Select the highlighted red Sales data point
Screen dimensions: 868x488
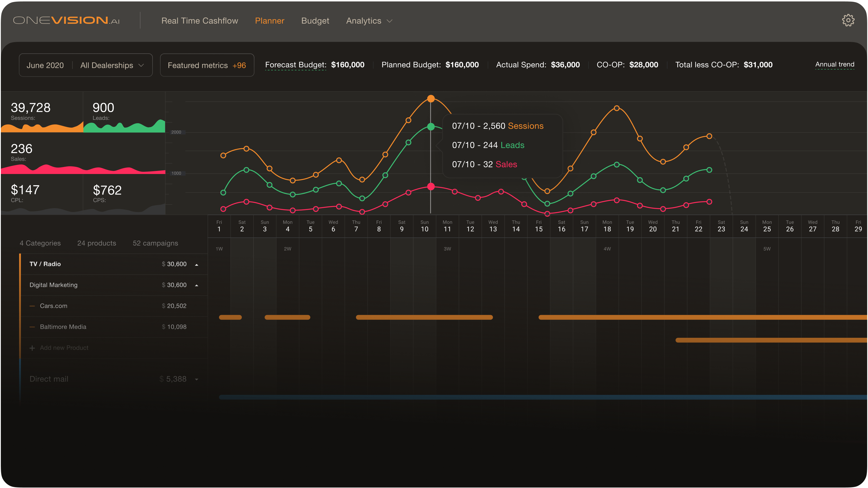click(431, 186)
